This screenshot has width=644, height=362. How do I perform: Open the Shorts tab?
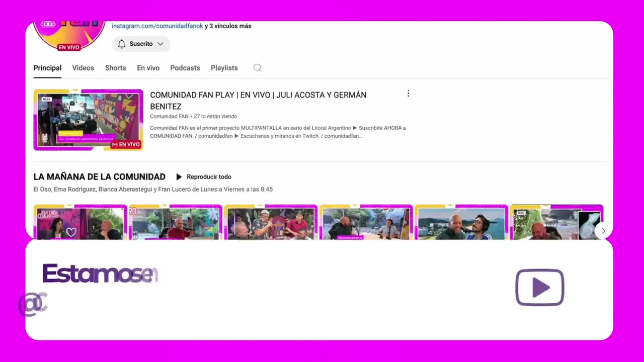[115, 68]
